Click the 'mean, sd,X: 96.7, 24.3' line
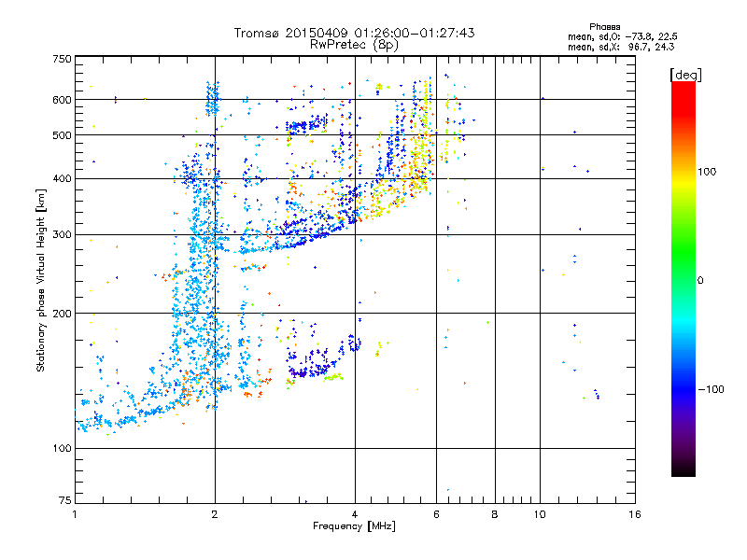Image resolution: width=747 pixels, height=560 pixels. [x=621, y=47]
